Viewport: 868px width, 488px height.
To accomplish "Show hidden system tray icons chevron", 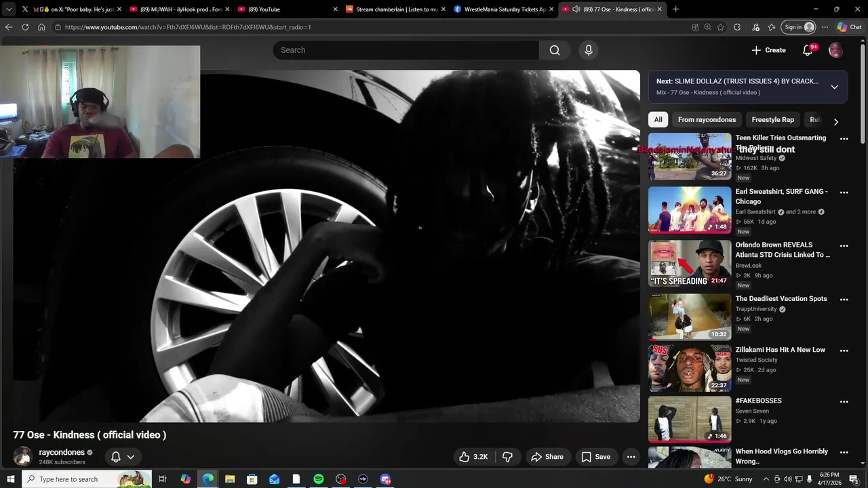I will coord(766,479).
